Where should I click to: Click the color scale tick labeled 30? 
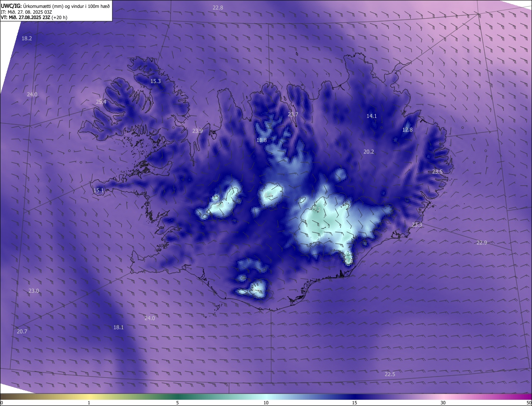point(443,403)
